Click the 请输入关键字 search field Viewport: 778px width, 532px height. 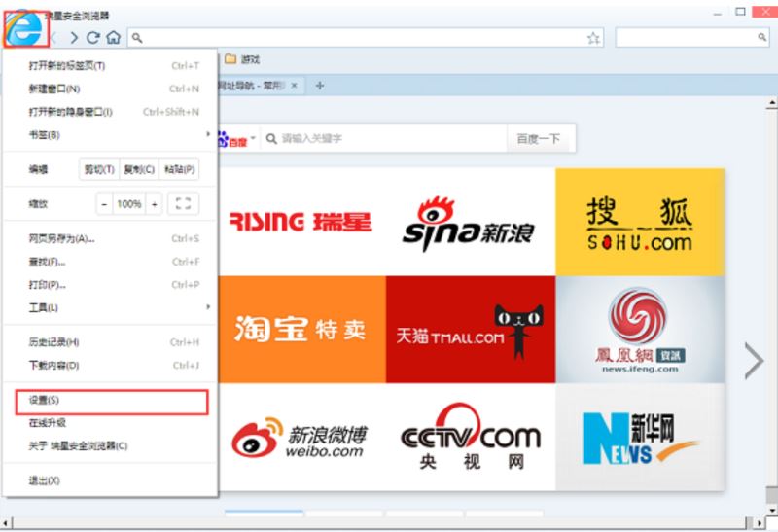(x=384, y=138)
